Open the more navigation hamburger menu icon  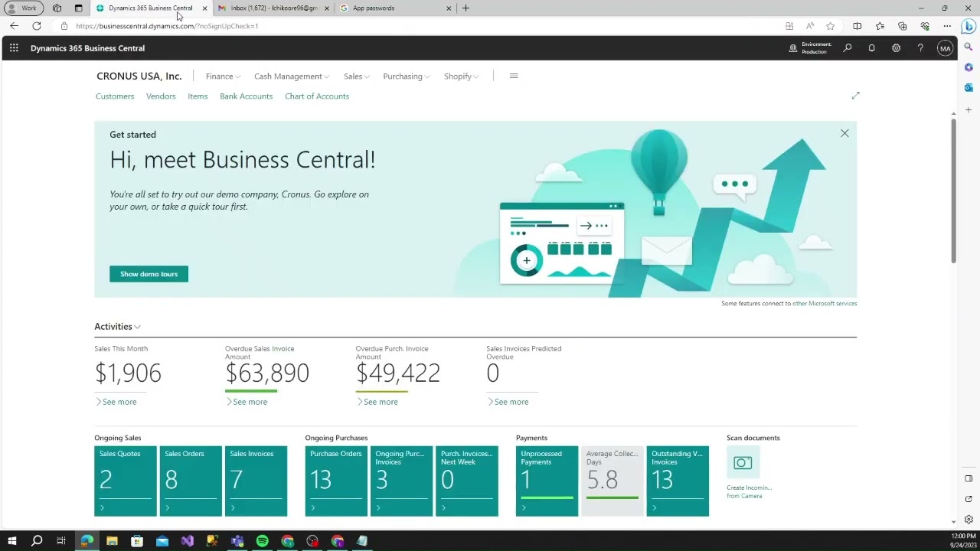click(x=514, y=76)
